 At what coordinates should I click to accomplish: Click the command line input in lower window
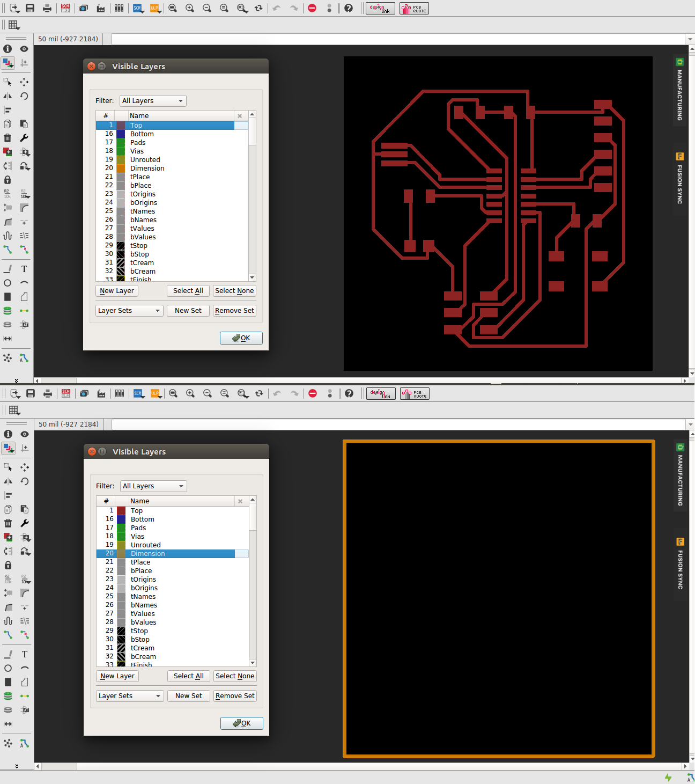(x=398, y=424)
